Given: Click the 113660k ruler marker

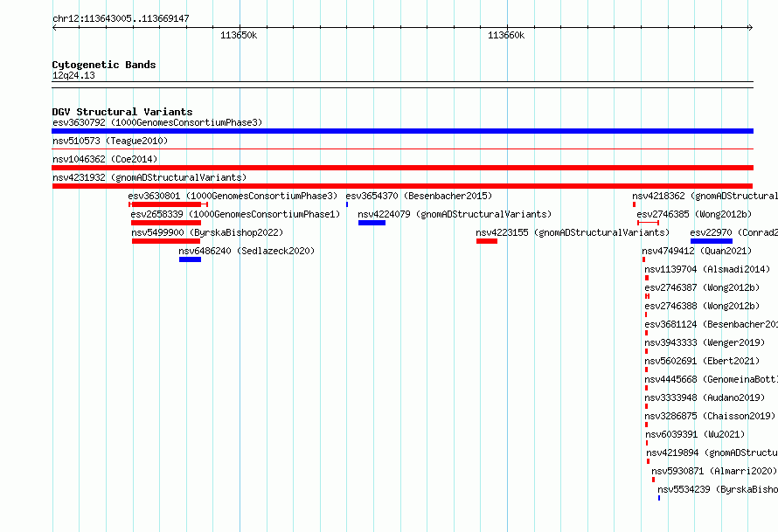Looking at the screenshot, I should [x=506, y=35].
